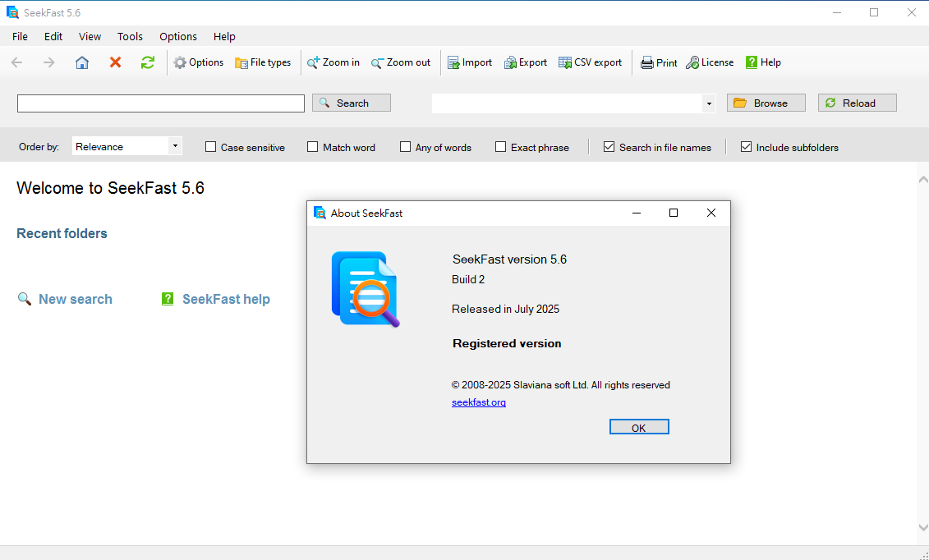Uncheck Include subfolders

click(746, 147)
